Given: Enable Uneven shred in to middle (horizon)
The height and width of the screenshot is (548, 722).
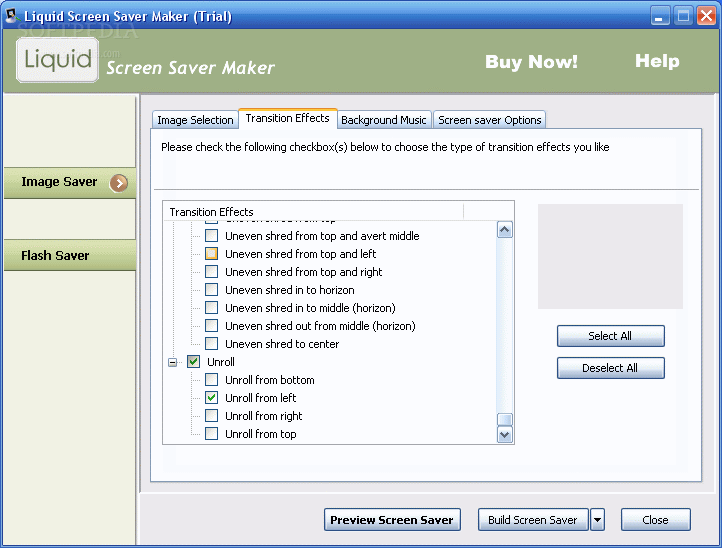Looking at the screenshot, I should [211, 308].
